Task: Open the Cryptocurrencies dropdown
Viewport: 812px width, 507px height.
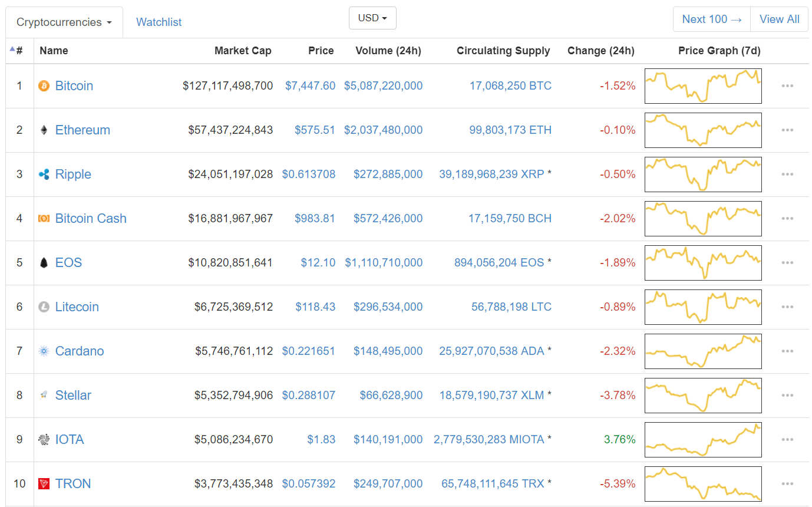Action: pos(63,21)
